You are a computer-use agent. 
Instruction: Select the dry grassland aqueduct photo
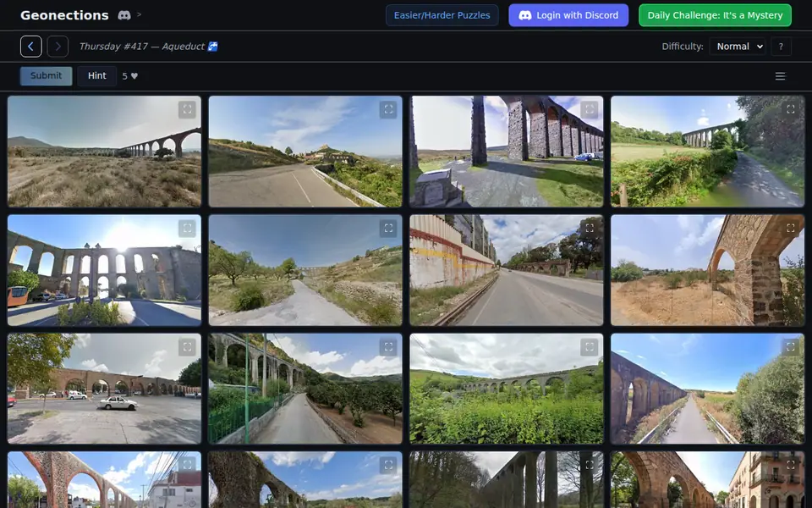104,152
